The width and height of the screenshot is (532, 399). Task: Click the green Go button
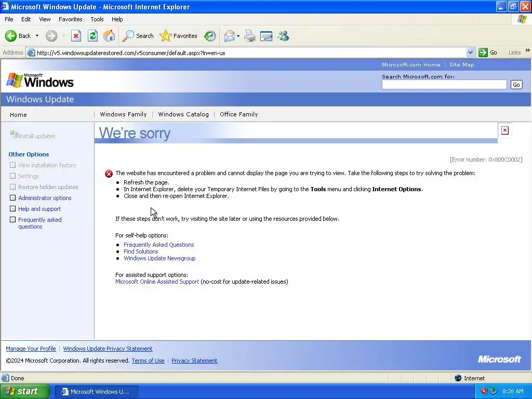click(488, 52)
